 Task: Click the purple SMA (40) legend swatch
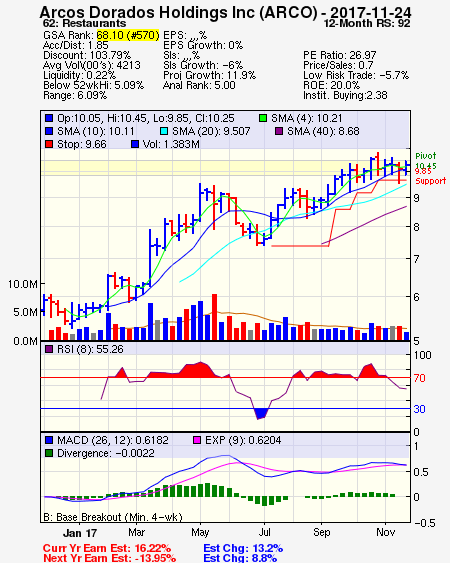point(279,131)
